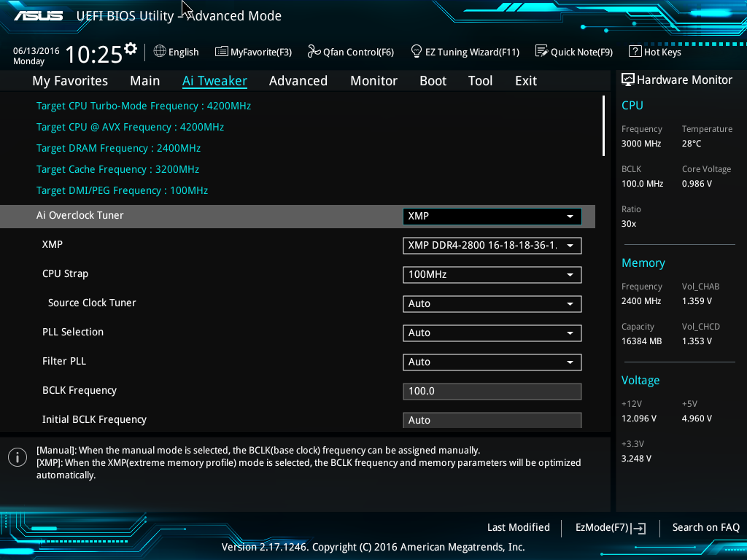747x560 pixels.
Task: Select the Source Clock Tuner label
Action: [92, 303]
